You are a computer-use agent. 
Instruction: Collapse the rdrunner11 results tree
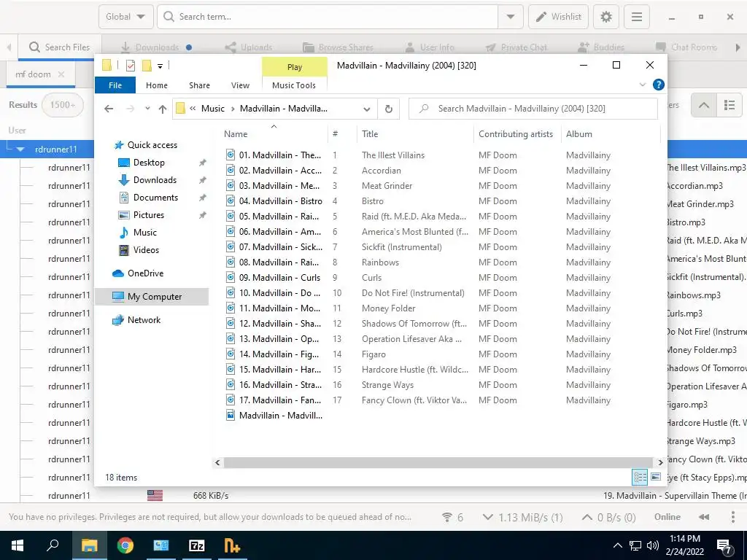click(x=20, y=149)
